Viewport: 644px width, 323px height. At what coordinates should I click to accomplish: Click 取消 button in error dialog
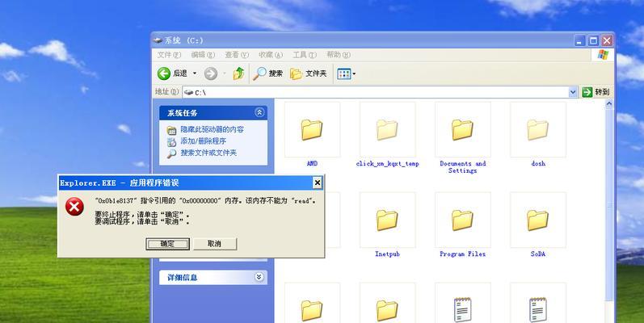point(214,243)
